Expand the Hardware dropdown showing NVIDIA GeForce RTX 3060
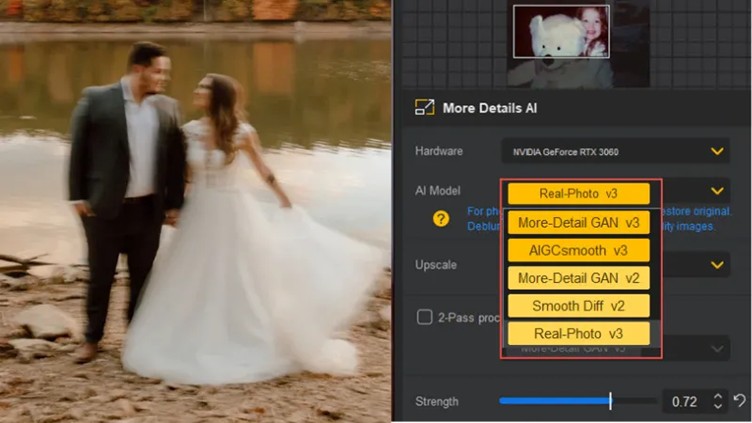 point(615,152)
